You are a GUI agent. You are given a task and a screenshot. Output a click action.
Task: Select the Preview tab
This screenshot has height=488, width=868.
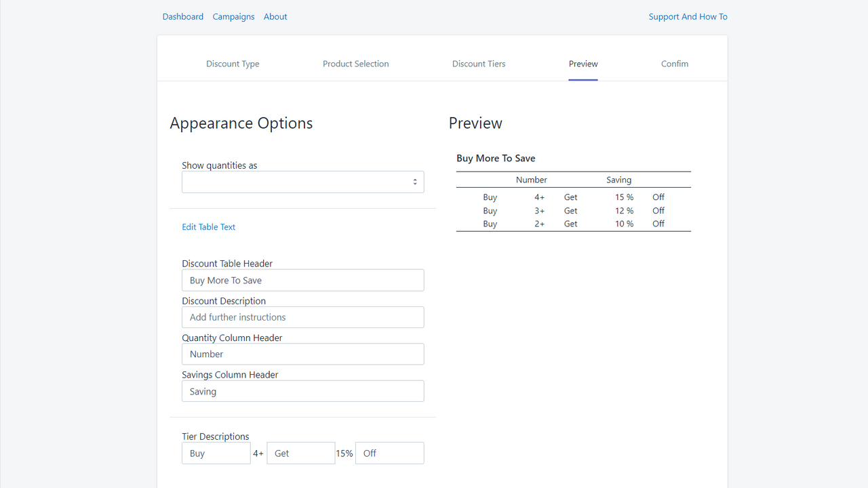583,64
